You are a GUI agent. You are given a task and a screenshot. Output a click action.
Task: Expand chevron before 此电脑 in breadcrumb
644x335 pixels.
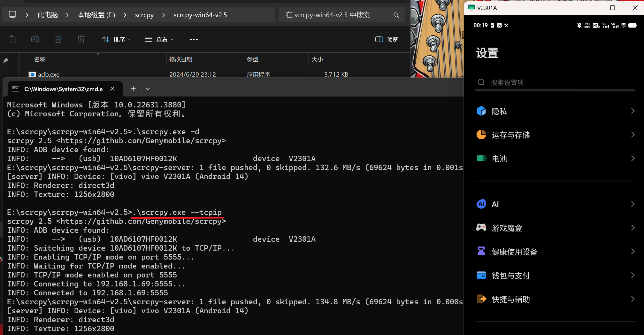27,15
